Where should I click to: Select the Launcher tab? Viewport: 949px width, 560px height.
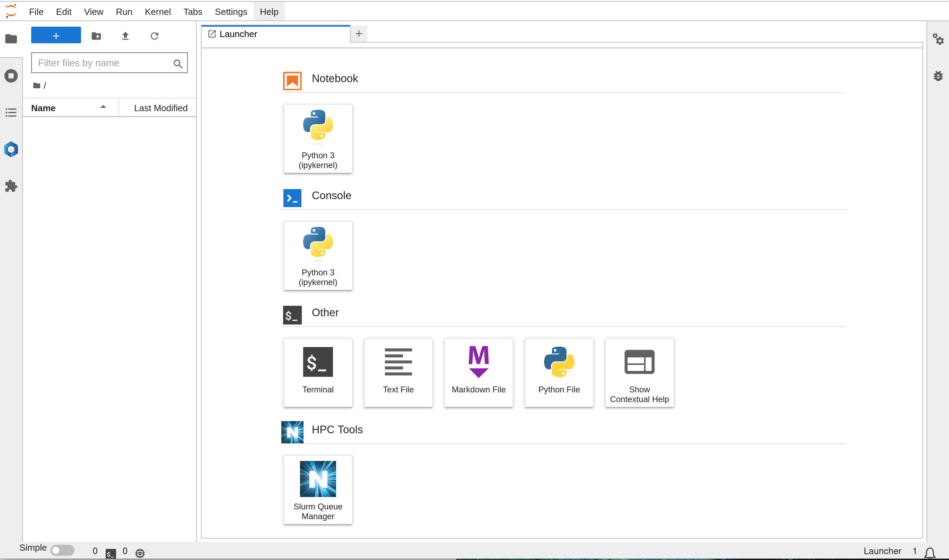point(238,34)
